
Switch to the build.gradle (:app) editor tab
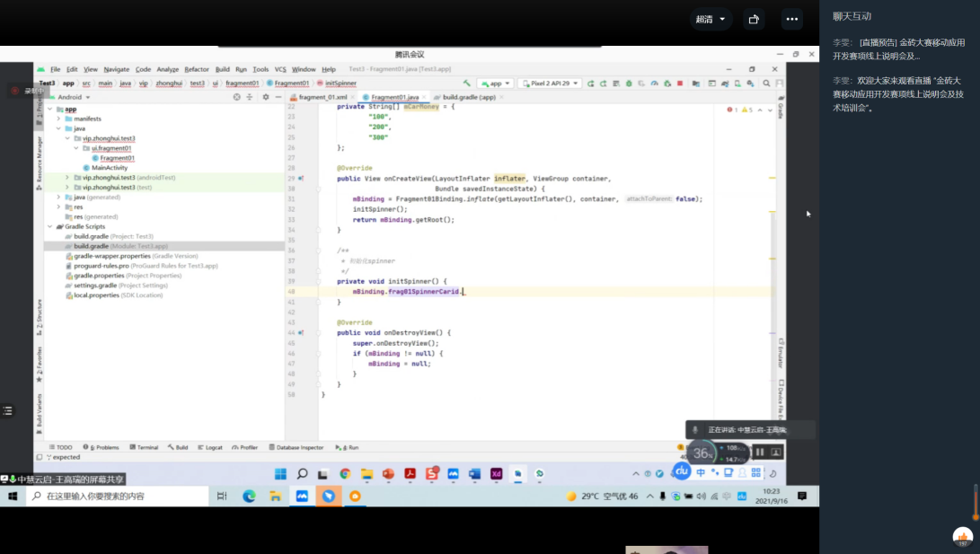click(x=469, y=98)
